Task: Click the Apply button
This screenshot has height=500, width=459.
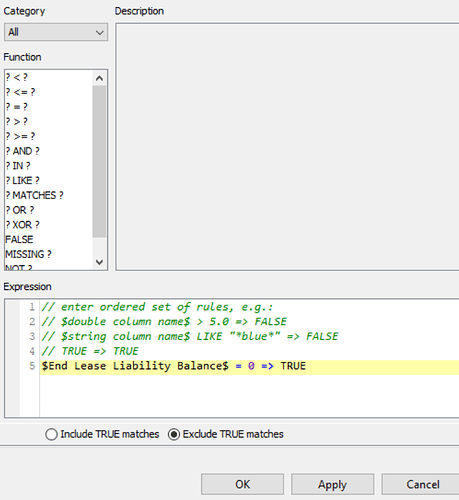Action: 332,484
